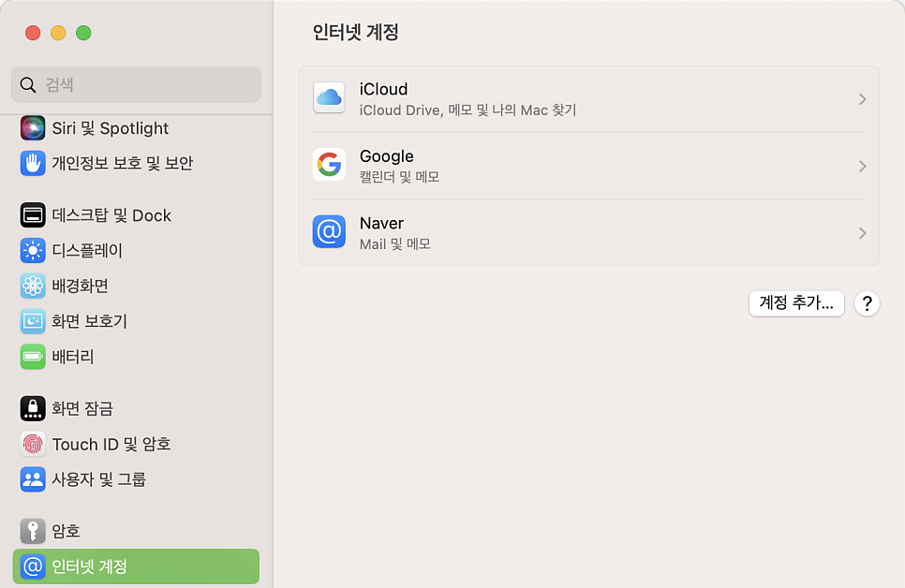Click the 화면 보호기 icon
The image size is (905, 588).
[x=33, y=321]
